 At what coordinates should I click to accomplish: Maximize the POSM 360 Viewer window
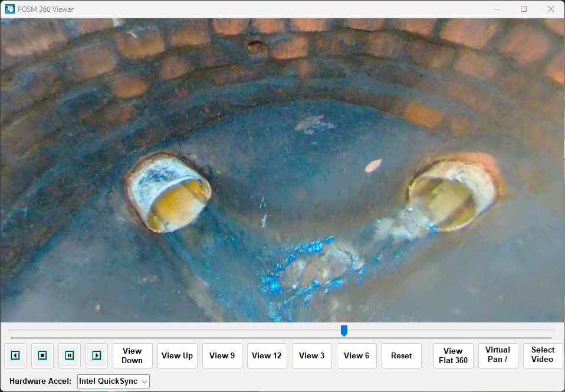tap(524, 9)
